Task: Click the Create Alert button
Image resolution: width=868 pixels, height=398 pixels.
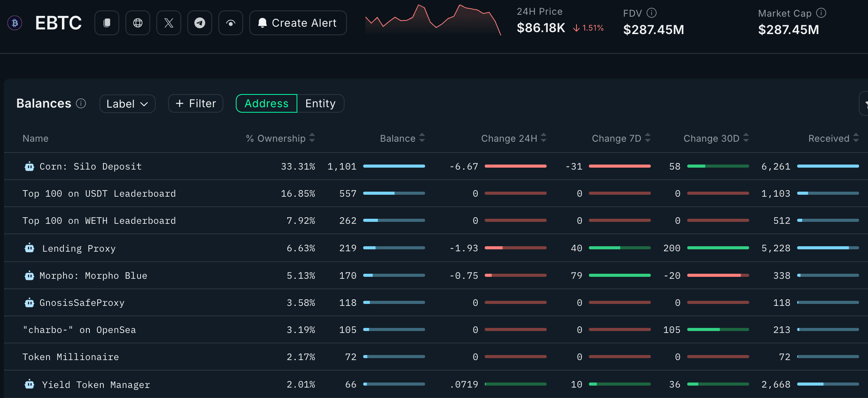Action: coord(298,23)
